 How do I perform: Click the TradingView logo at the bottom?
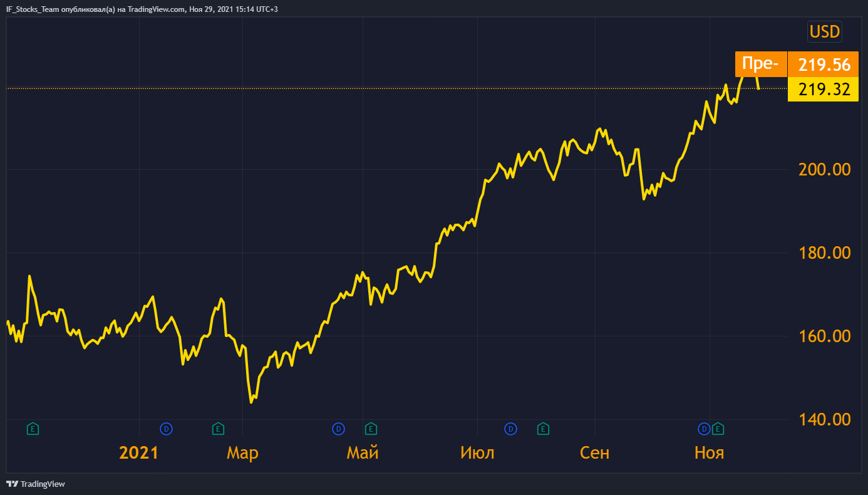[36, 484]
